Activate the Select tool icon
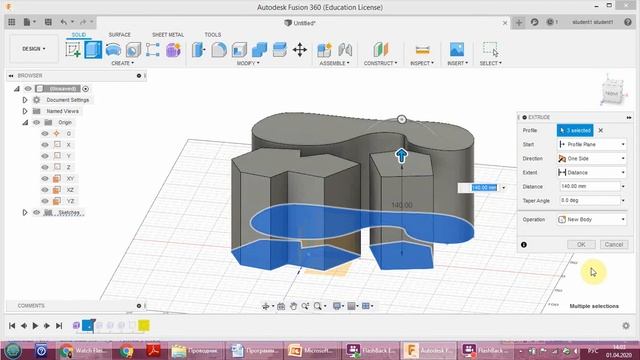This screenshot has height=360, width=640. 490,49
